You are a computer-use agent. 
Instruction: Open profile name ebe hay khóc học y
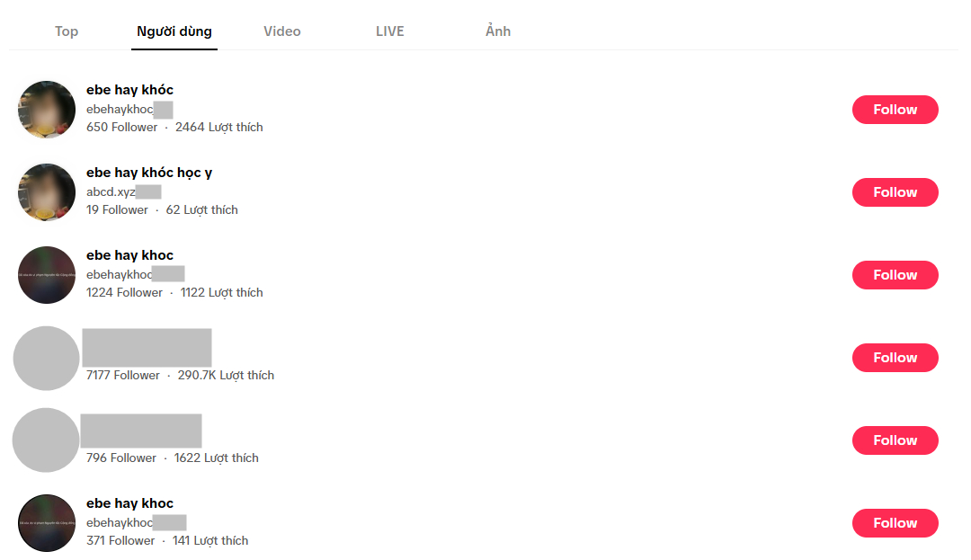(x=149, y=173)
